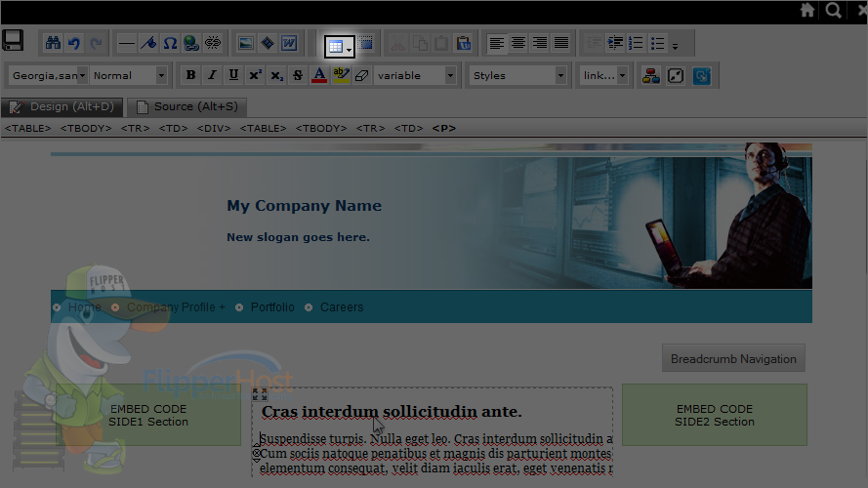
Task: Click the dotted selection box icon
Action: (365, 43)
